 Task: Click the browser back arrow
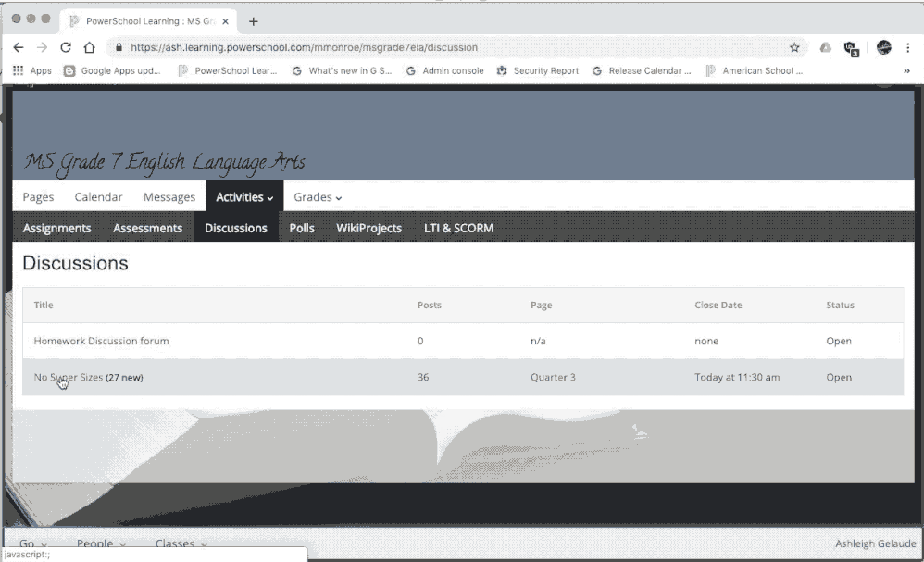point(18,47)
